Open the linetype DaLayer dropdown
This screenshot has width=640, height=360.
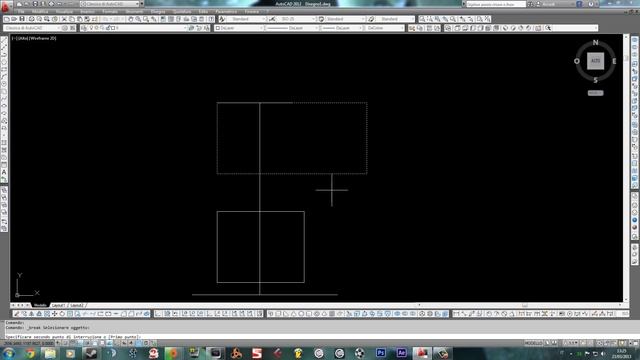(x=292, y=28)
